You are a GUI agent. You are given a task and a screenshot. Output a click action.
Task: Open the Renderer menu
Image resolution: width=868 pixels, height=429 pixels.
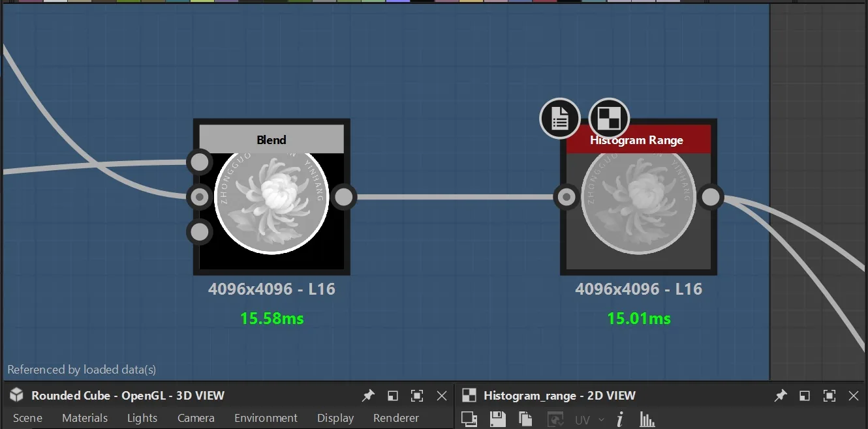(396, 418)
